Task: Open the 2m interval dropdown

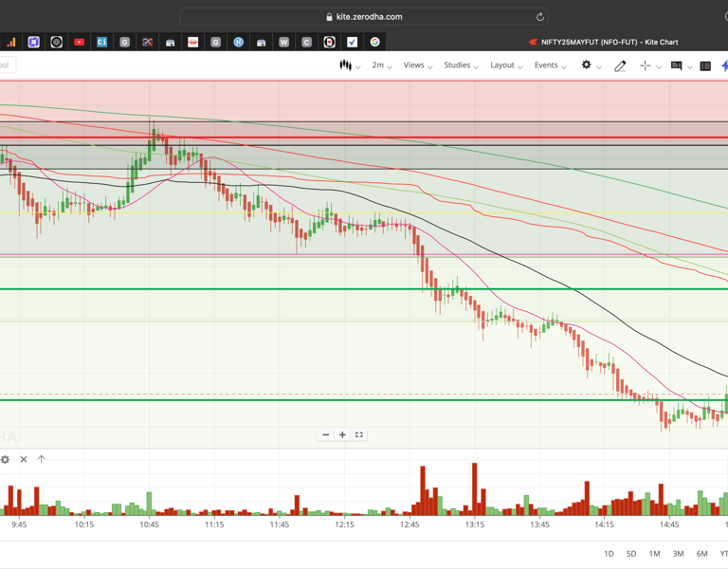Action: click(382, 65)
